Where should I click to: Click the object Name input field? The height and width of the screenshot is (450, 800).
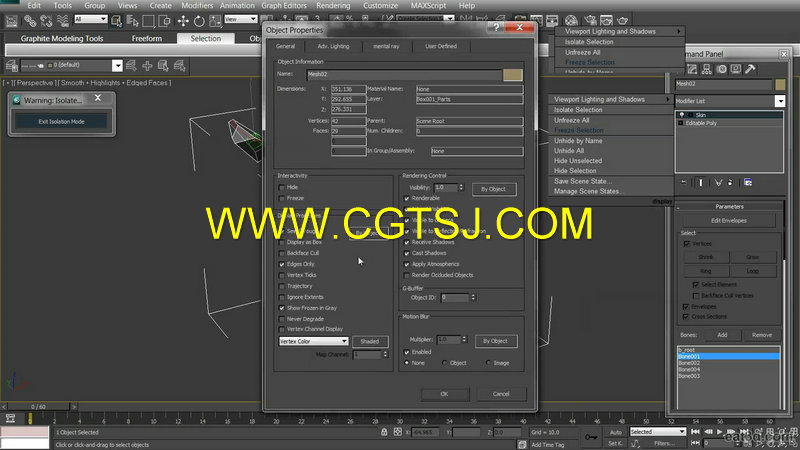[x=404, y=74]
